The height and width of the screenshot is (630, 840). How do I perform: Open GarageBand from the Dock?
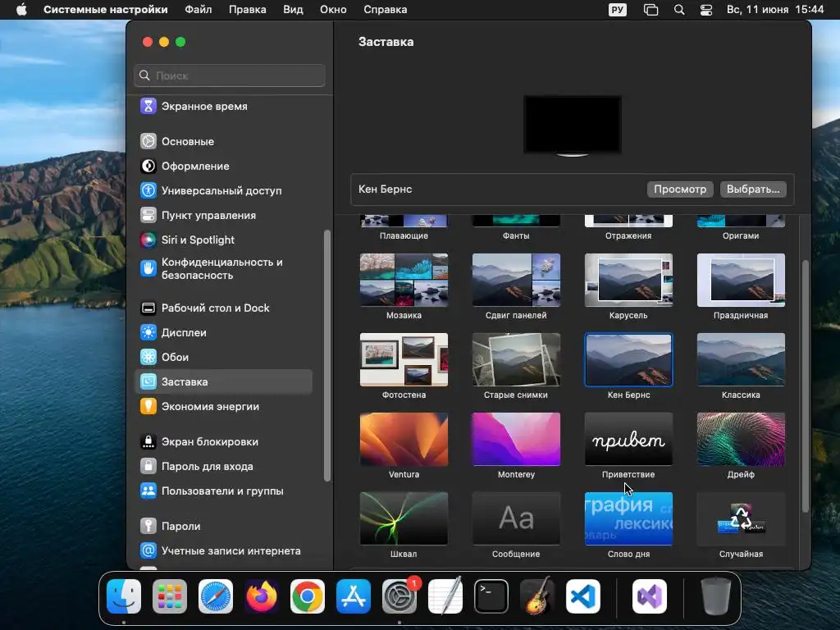coord(537,596)
